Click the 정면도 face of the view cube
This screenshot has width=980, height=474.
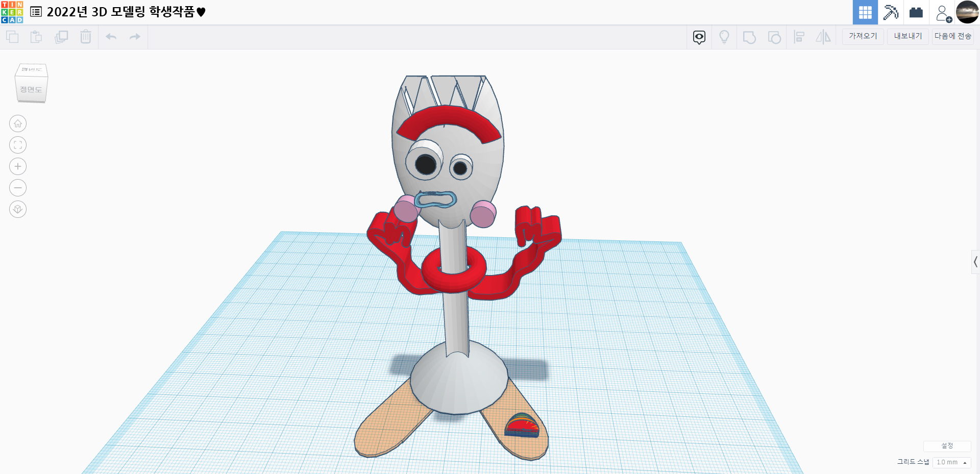31,90
